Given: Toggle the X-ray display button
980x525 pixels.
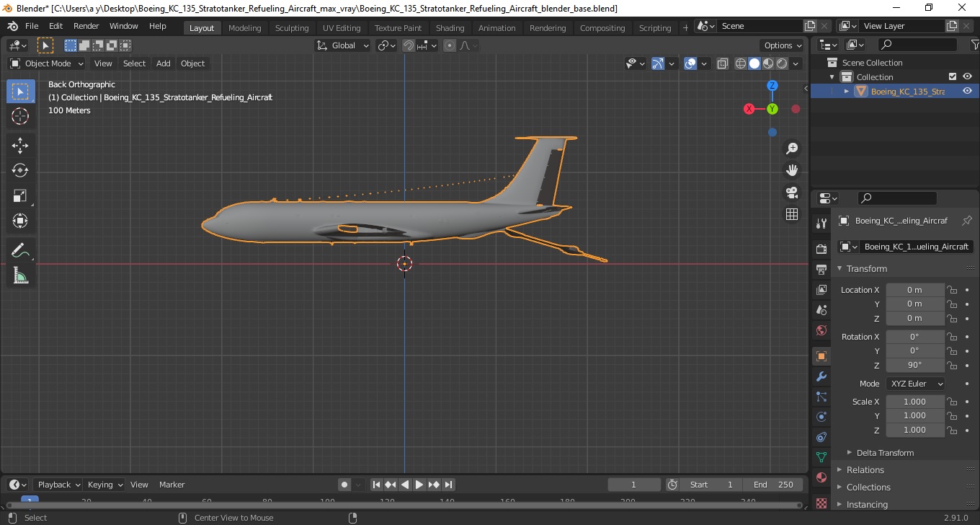Looking at the screenshot, I should (x=723, y=63).
